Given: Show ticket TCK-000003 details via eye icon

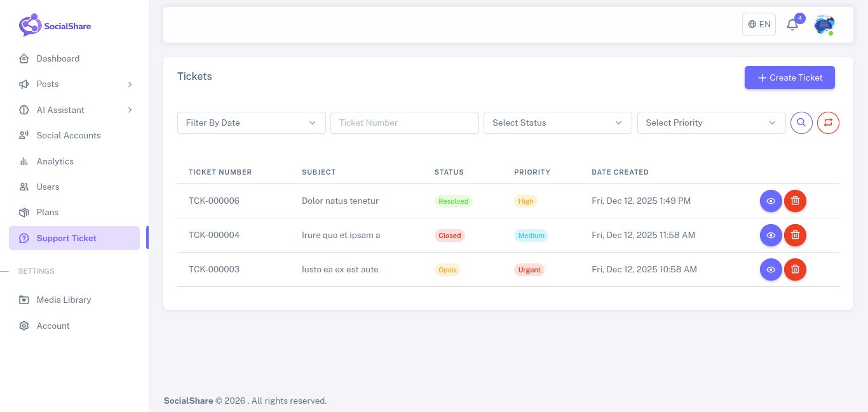Looking at the screenshot, I should point(771,270).
